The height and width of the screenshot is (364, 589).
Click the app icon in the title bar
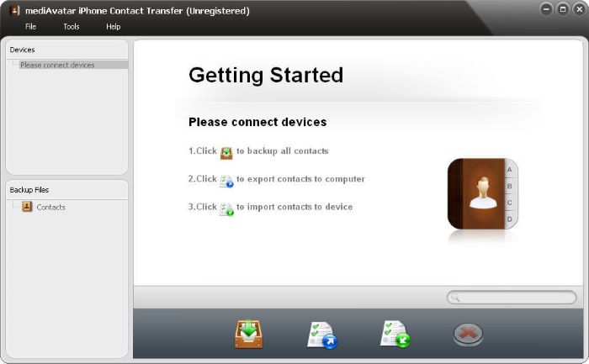pos(14,10)
